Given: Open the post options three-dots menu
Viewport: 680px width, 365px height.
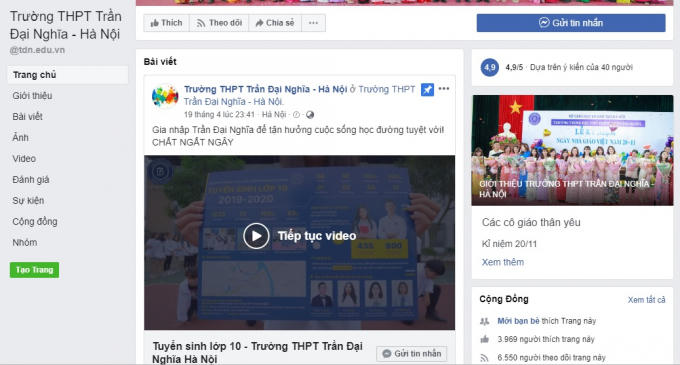Looking at the screenshot, I should (444, 89).
